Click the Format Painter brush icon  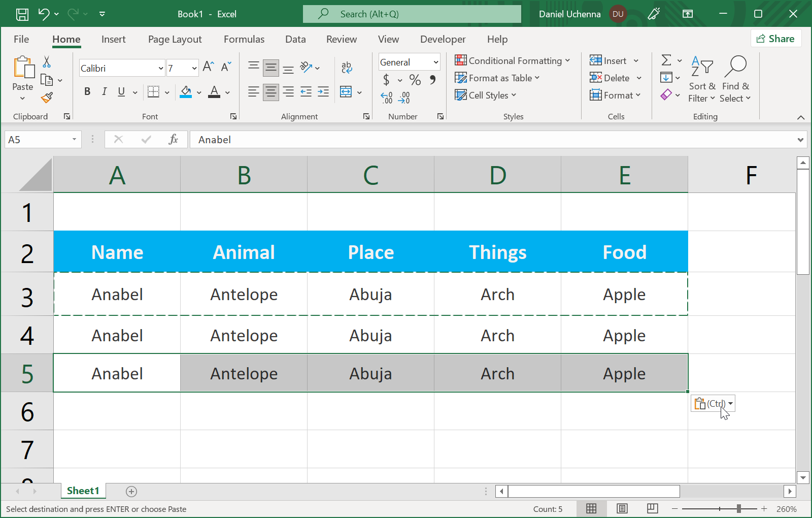[x=47, y=97]
